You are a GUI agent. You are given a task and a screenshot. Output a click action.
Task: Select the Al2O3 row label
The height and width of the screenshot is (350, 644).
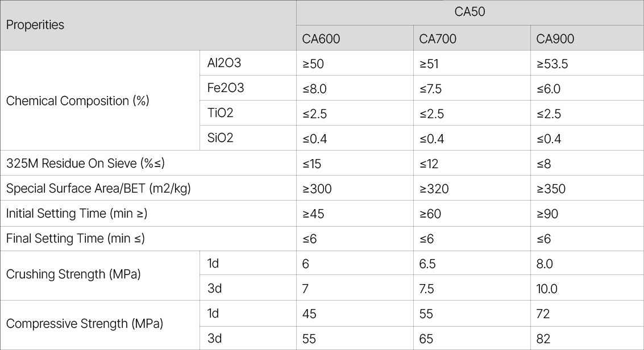pos(224,63)
